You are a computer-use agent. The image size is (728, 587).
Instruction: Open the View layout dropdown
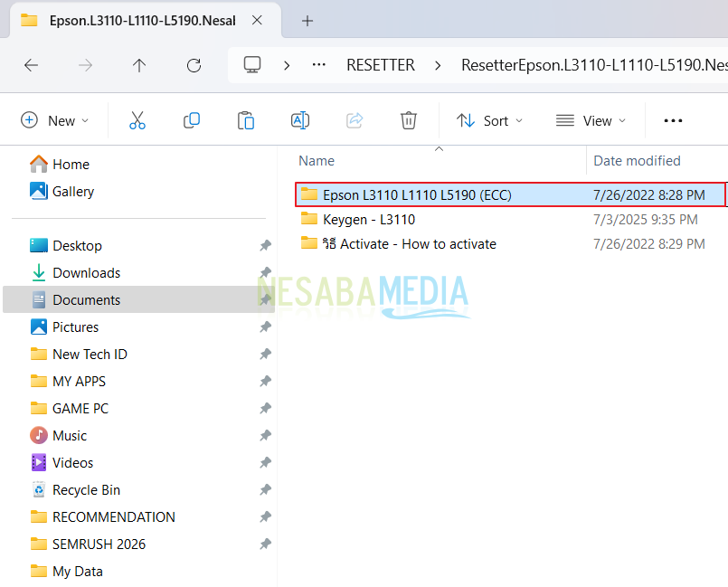(x=591, y=120)
